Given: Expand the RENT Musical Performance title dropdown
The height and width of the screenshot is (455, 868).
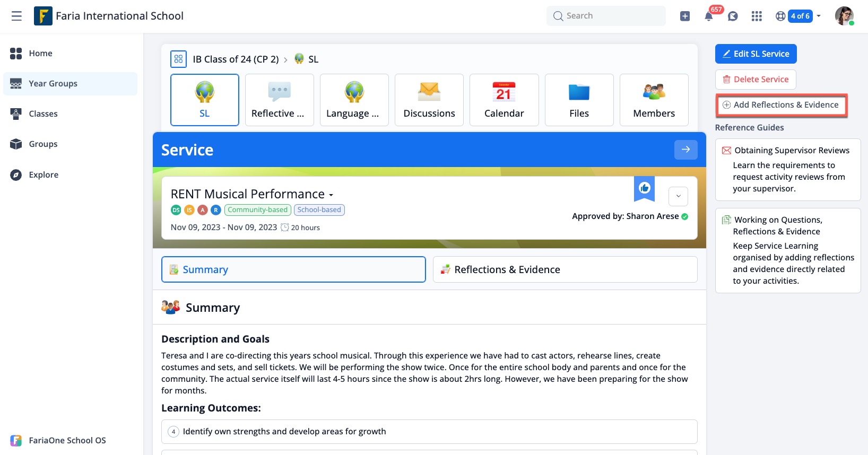Looking at the screenshot, I should pyautogui.click(x=331, y=195).
